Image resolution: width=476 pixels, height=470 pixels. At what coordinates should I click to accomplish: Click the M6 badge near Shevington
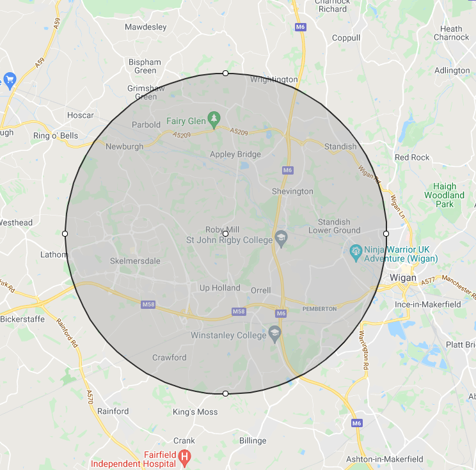pos(287,170)
